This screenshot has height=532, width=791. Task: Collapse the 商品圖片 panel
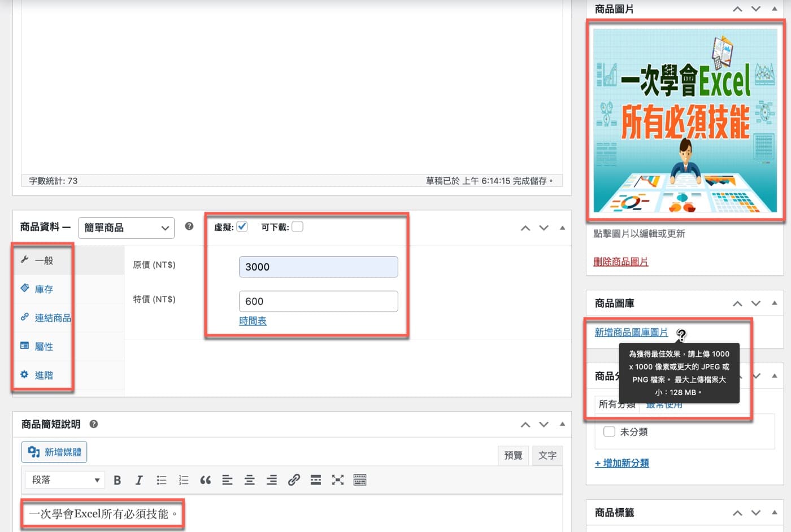click(x=775, y=9)
